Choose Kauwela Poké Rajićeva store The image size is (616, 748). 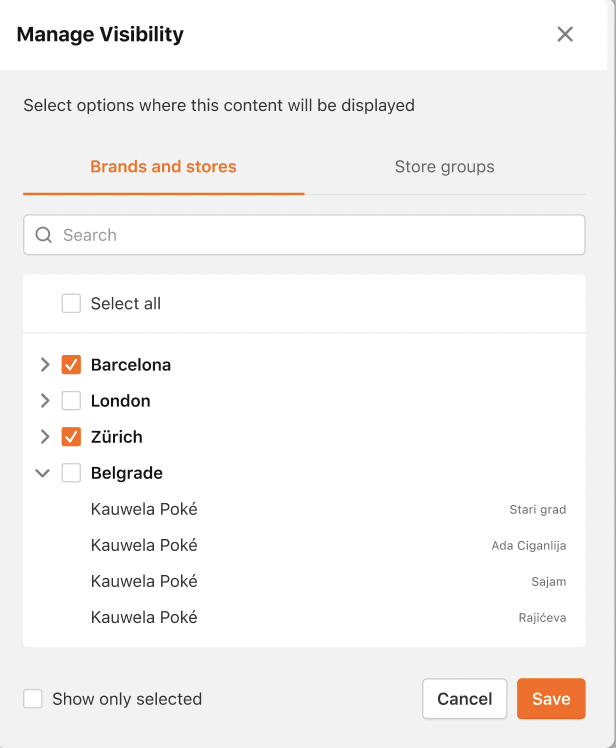[x=304, y=617]
